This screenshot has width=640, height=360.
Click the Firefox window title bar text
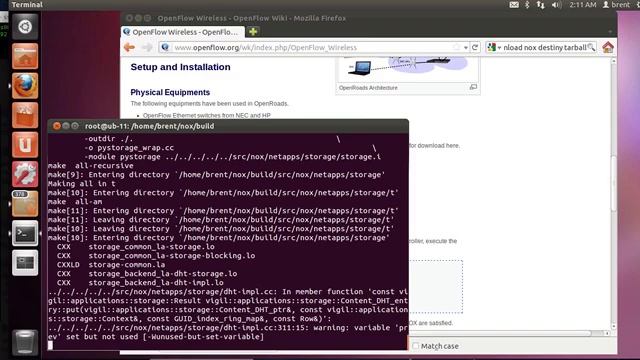point(251,18)
